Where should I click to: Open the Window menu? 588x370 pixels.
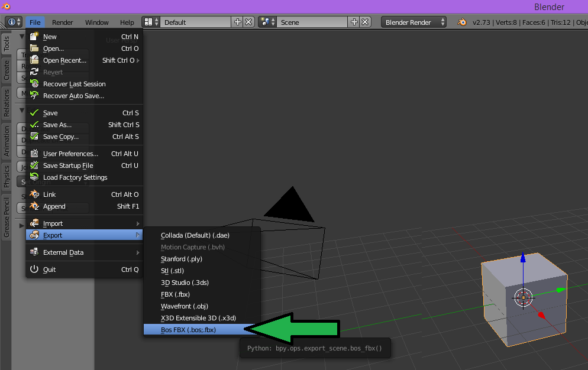pos(97,22)
